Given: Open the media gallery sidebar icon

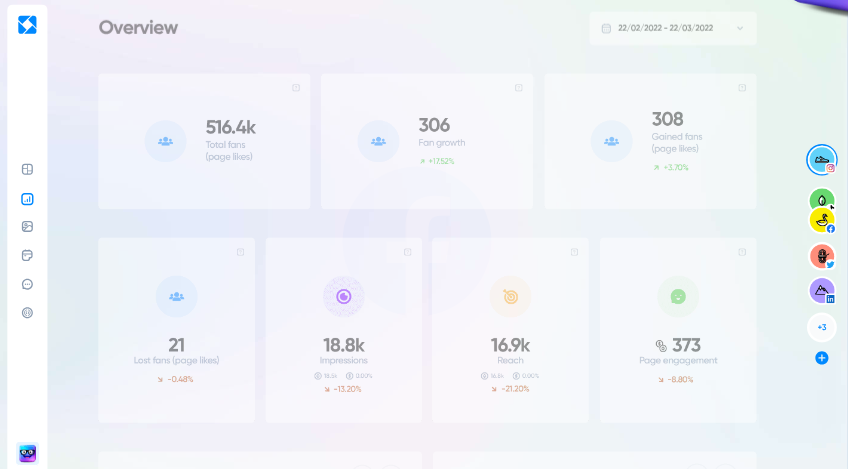Looking at the screenshot, I should click(x=27, y=227).
